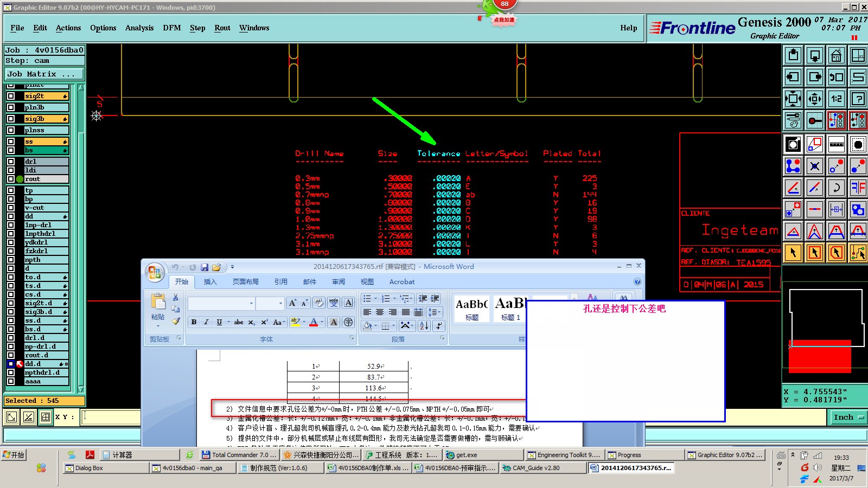Open the Actions menu
The width and height of the screenshot is (868, 488).
pos(68,28)
